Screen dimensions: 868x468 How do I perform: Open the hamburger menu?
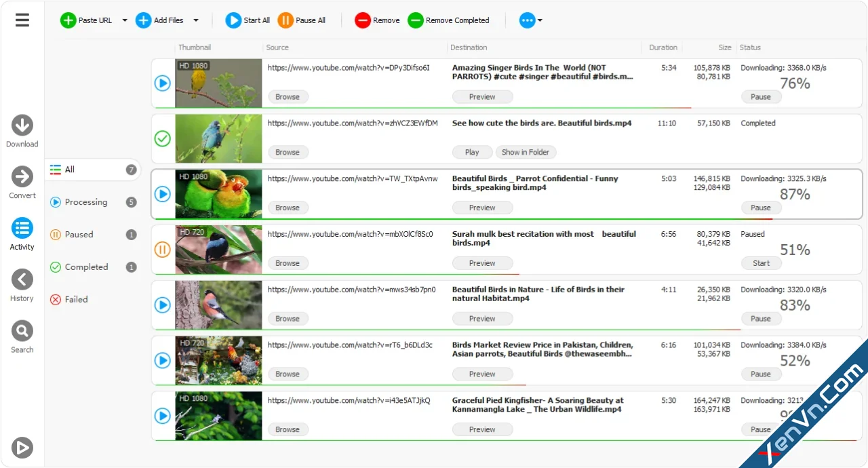[22, 20]
